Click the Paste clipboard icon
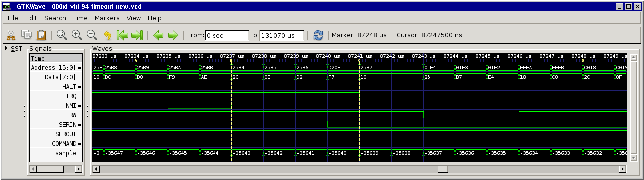 [41, 35]
